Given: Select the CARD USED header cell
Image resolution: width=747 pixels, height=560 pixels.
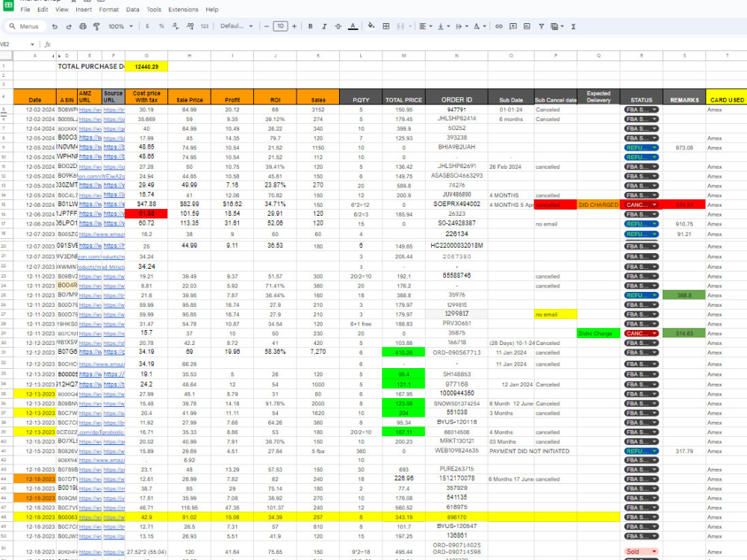Looking at the screenshot, I should pos(727,96).
